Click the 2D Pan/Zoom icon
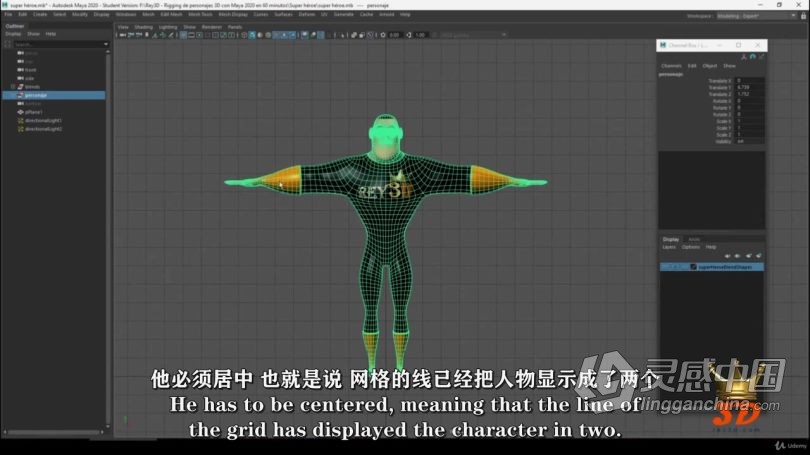 point(162,35)
